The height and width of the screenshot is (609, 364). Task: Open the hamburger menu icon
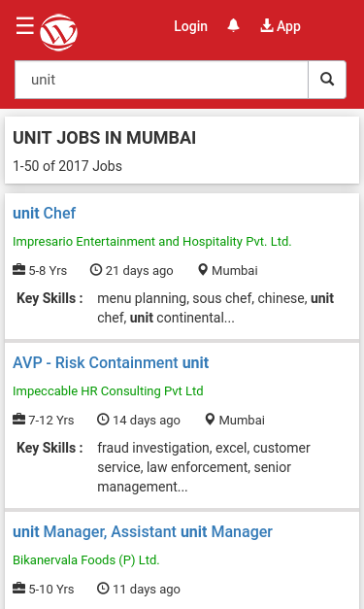click(25, 25)
